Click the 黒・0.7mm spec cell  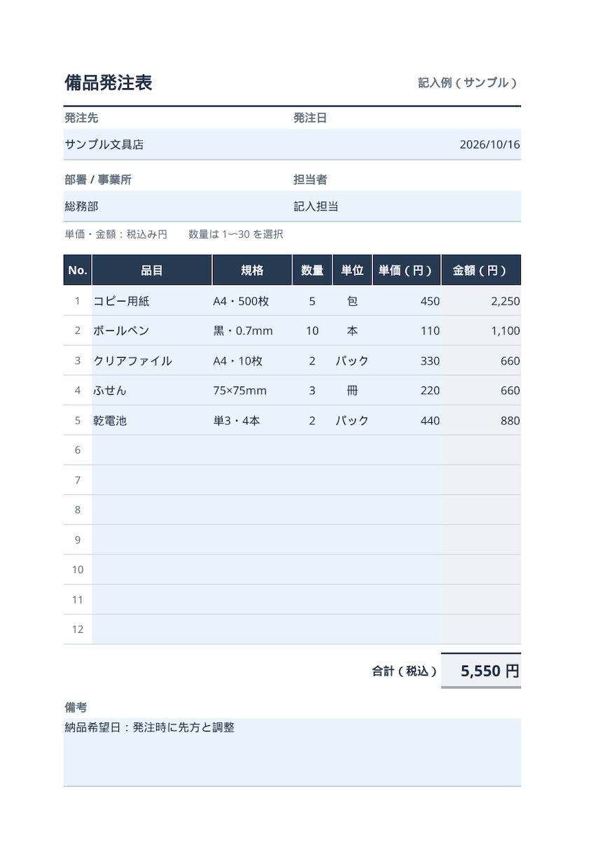(x=252, y=330)
